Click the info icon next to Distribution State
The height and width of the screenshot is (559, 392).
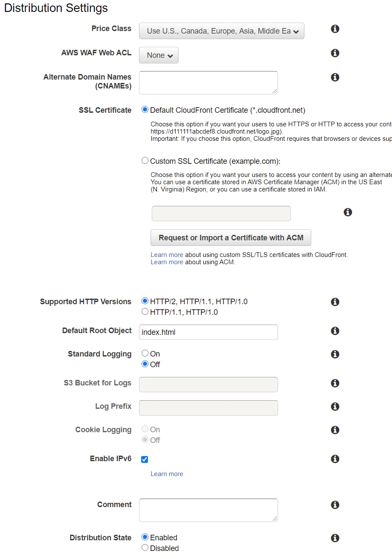click(x=335, y=538)
